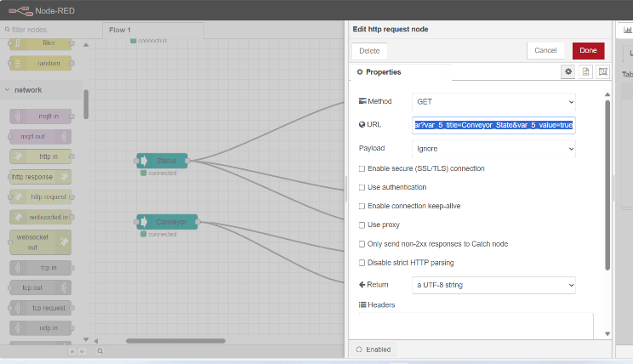Open the chart sidebar tab icon
633x364 pixels.
627,30
